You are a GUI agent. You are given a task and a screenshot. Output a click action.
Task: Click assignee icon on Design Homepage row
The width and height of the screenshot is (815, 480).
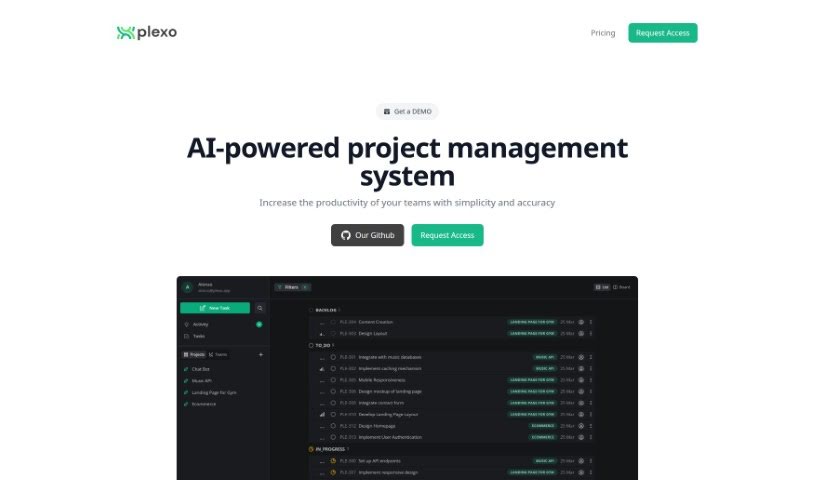pos(581,426)
